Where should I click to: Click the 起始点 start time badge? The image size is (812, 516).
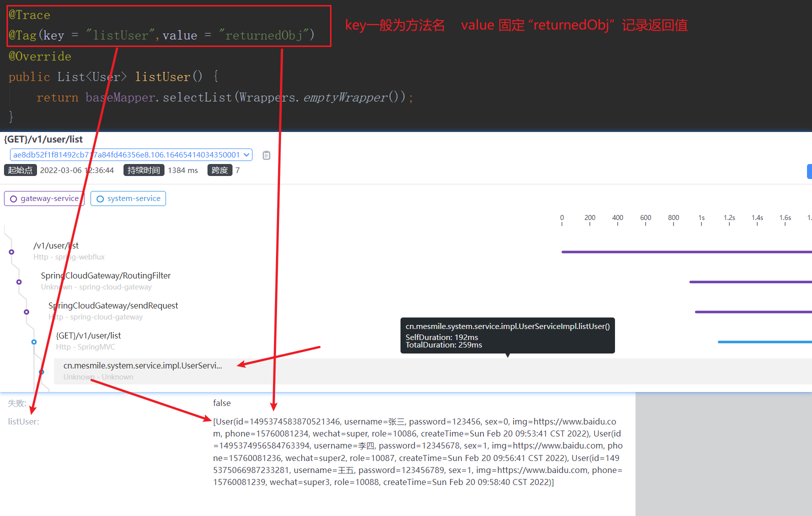coord(20,170)
